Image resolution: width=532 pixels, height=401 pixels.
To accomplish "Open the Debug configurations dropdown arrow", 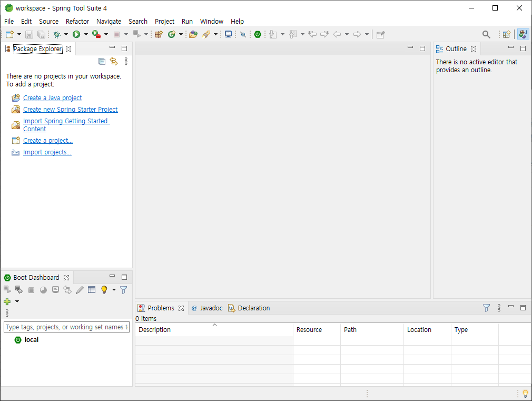I will [x=66, y=34].
